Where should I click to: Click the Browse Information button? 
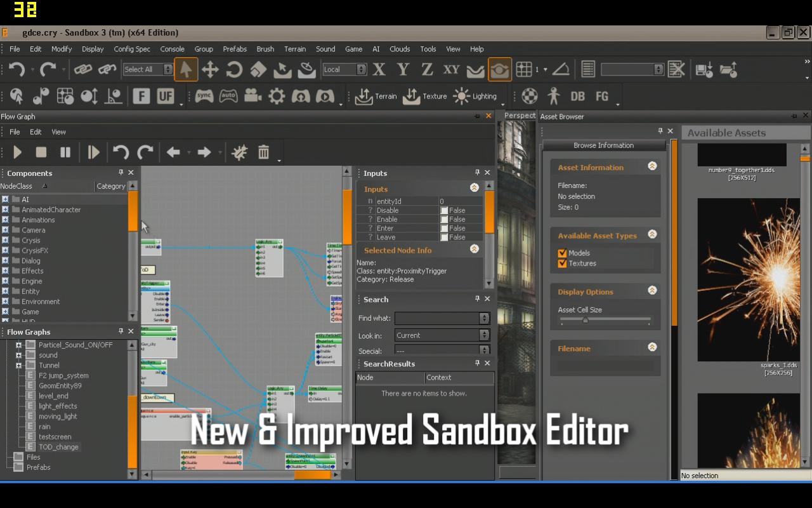[603, 145]
